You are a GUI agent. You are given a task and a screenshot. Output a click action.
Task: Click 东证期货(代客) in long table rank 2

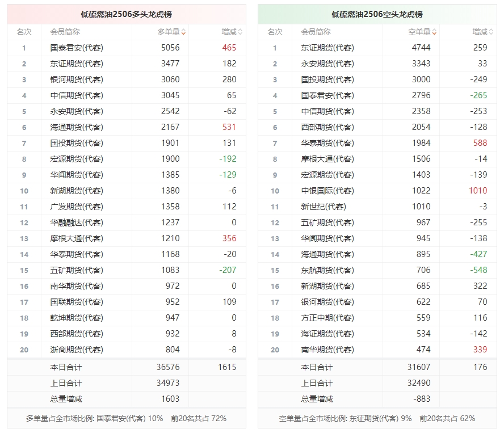point(77,64)
